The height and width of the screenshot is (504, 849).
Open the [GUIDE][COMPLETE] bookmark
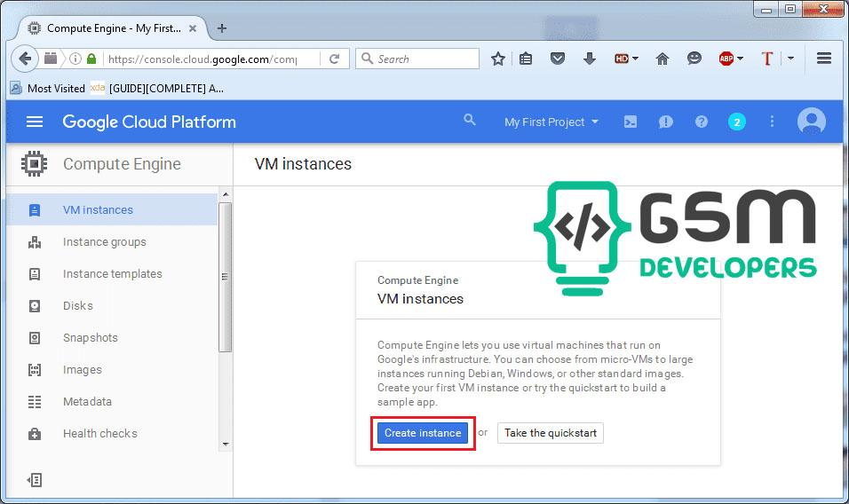[x=157, y=88]
